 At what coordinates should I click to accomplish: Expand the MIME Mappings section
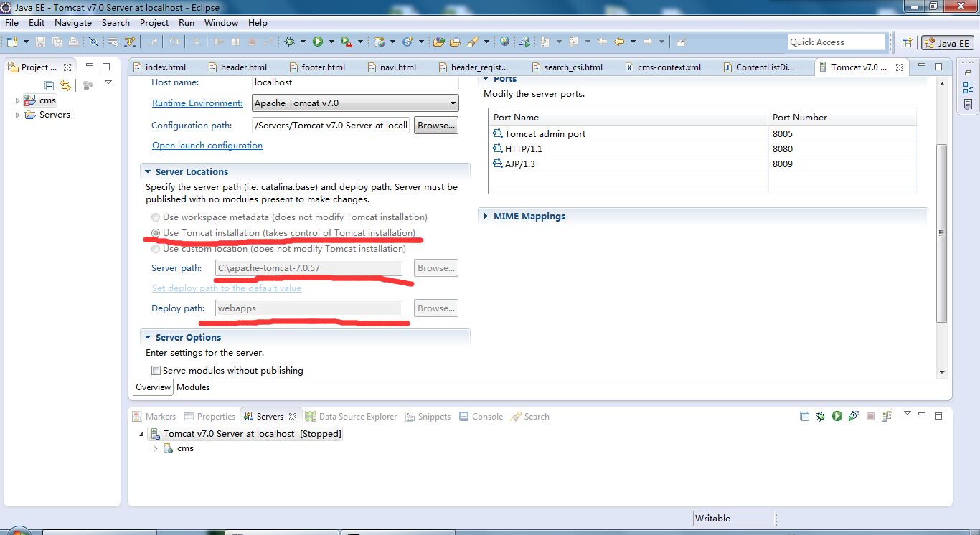pyautogui.click(x=486, y=217)
